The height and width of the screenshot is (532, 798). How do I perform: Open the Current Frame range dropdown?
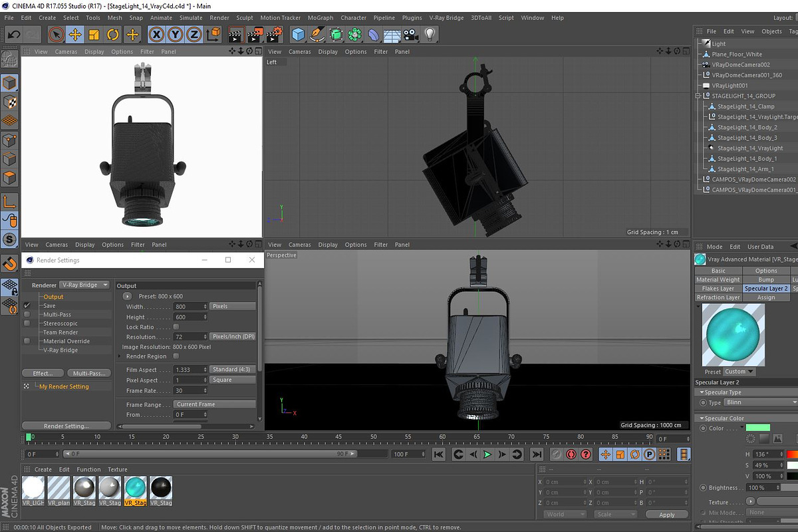[215, 404]
